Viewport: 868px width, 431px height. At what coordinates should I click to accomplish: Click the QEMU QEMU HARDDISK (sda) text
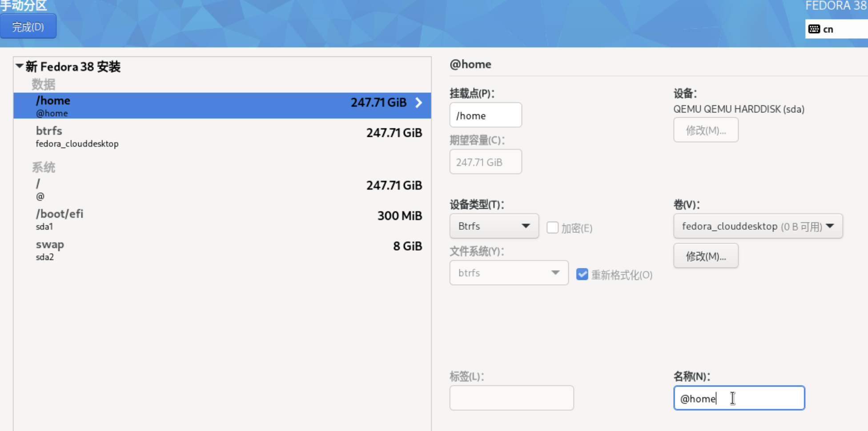739,109
